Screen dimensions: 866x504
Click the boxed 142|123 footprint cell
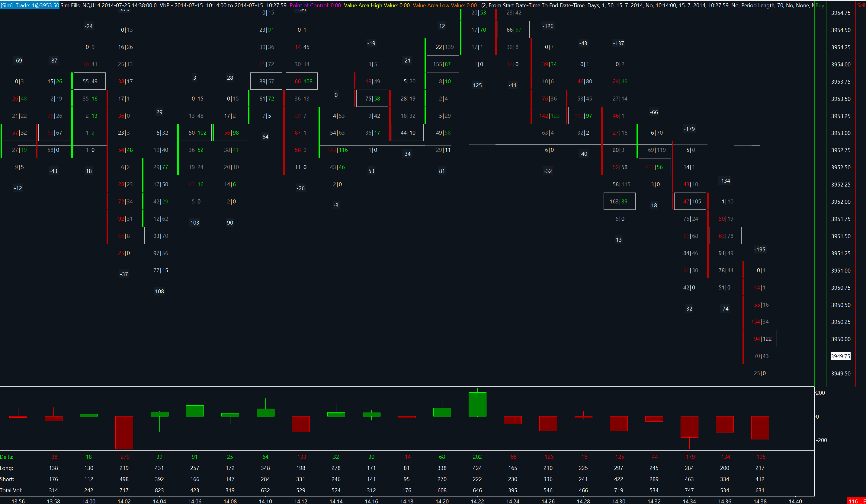(x=549, y=115)
